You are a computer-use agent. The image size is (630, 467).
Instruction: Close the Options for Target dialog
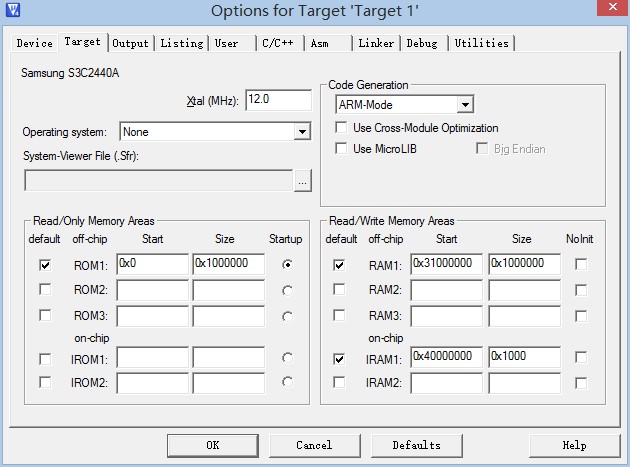point(612,7)
